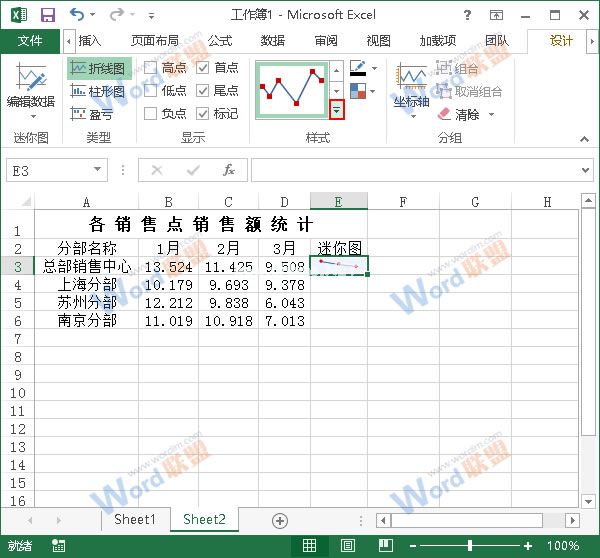600x558 pixels.
Task: Open the 文件 file menu
Action: tap(30, 41)
